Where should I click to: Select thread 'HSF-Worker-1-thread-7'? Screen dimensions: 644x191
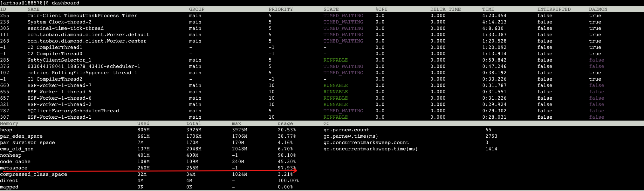[x=59, y=85]
